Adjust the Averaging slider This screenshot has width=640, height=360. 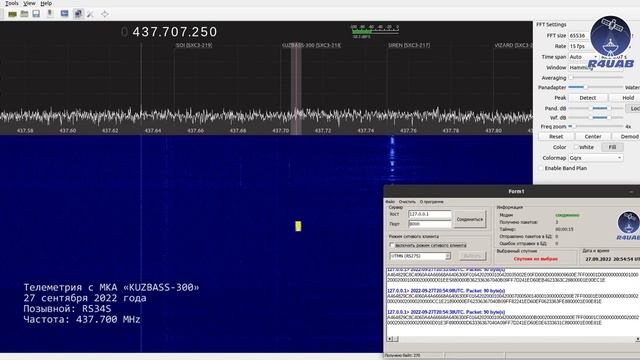tap(596, 78)
